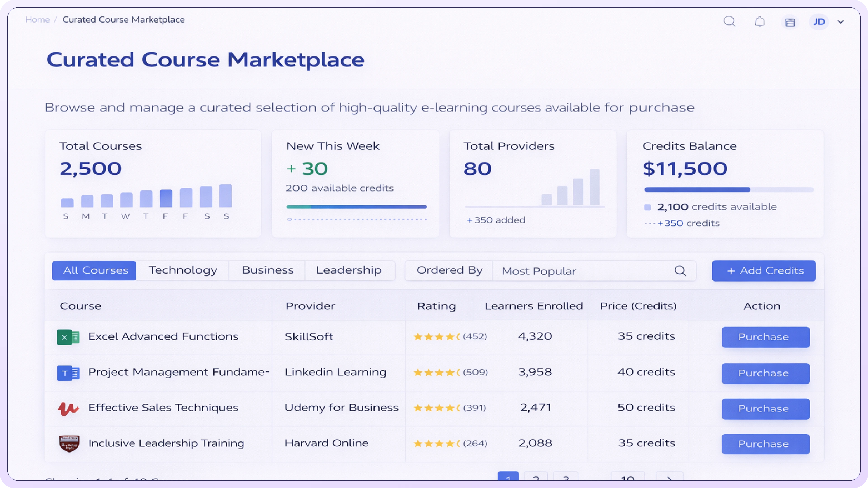Screen dimensions: 868x488
Task: Click the search icon next to Most Popular
Action: pyautogui.click(x=681, y=271)
